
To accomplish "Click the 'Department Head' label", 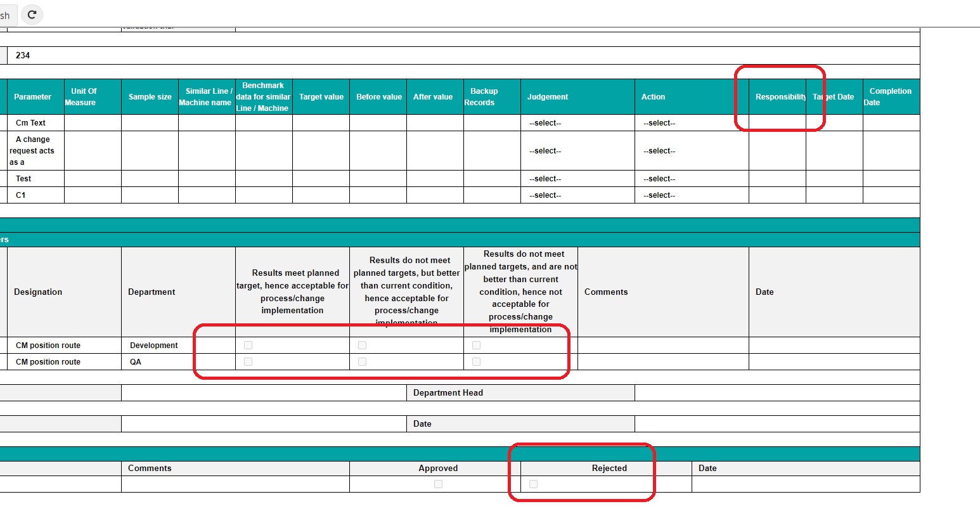I will point(448,393).
